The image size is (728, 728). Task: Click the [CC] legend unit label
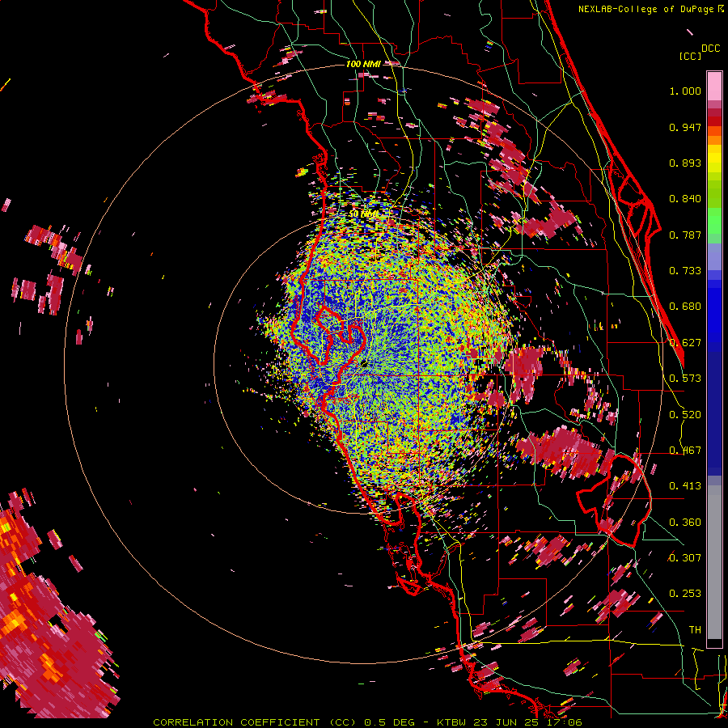690,56
